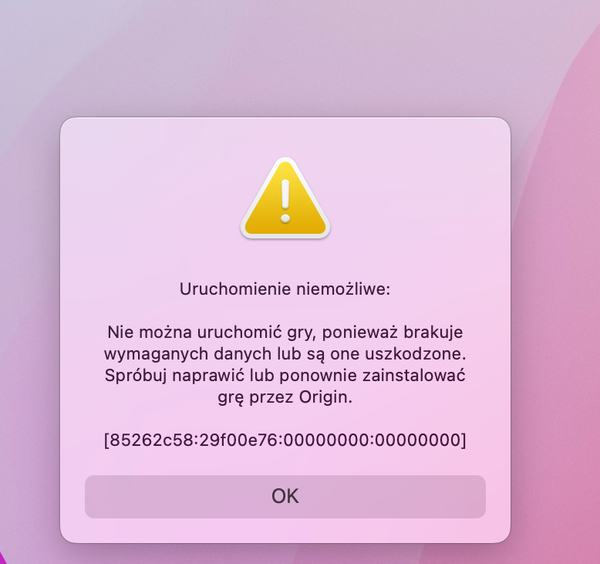Click the line "Nie można uruchomić gry"
The image size is (600, 564).
[x=210, y=332]
